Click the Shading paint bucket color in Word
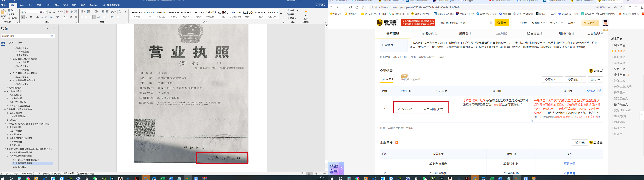Image resolution: width=644 pixels, height=180 pixels. pyautogui.click(x=111, y=17)
